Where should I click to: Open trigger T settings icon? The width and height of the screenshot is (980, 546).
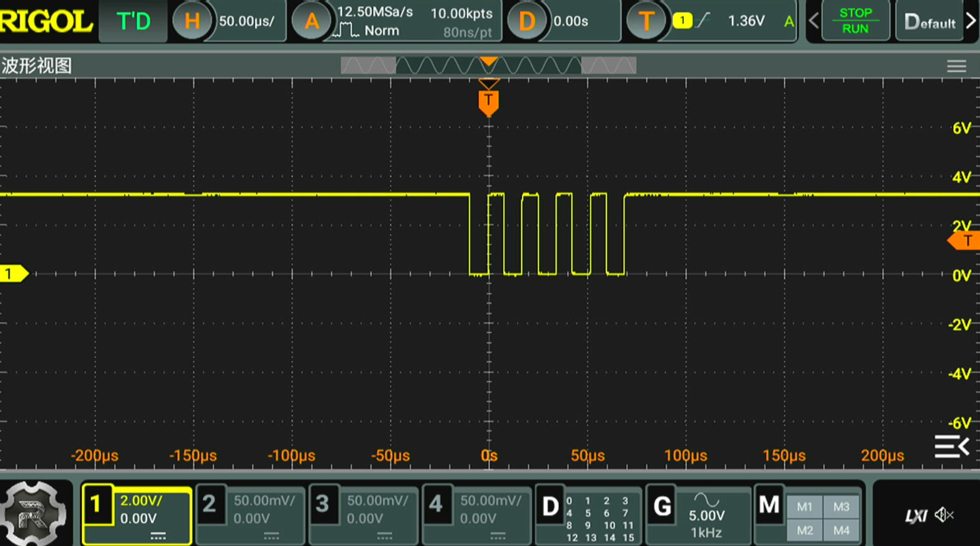coord(646,21)
